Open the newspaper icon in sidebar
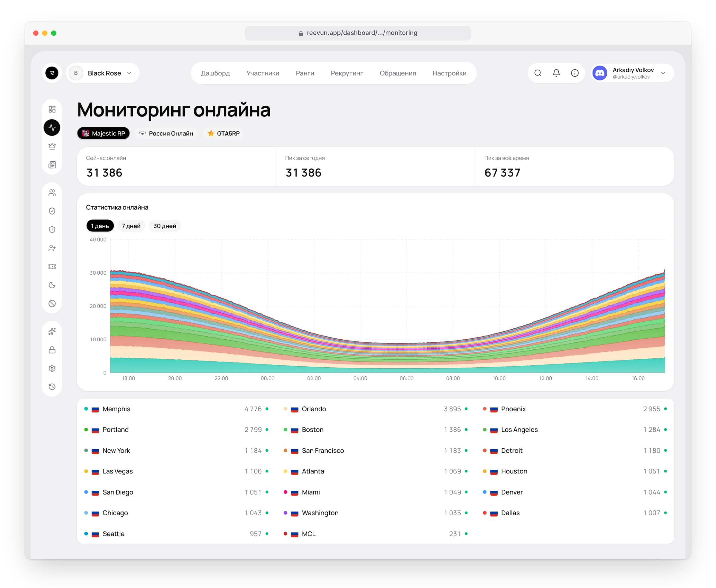This screenshot has width=716, height=588. (x=52, y=165)
